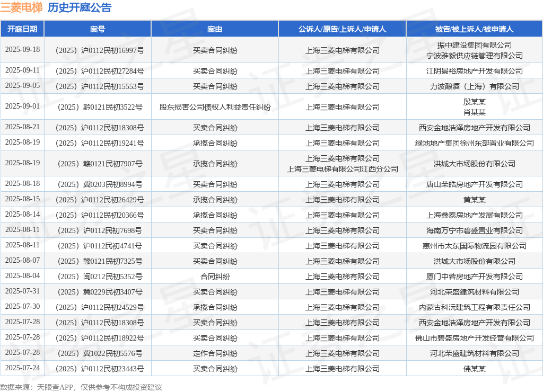543x392 pixels.
Task: Click the 三菱电梯 title text
Action: [21, 7]
